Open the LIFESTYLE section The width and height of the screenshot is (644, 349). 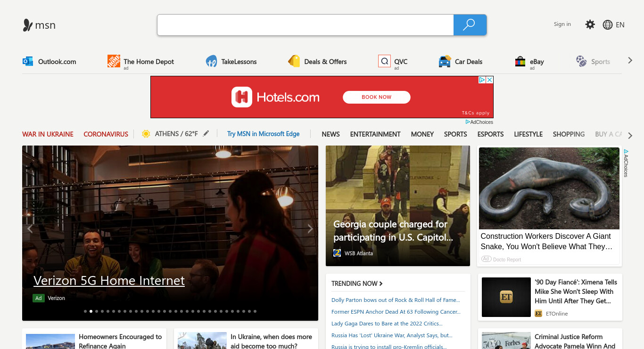[528, 134]
